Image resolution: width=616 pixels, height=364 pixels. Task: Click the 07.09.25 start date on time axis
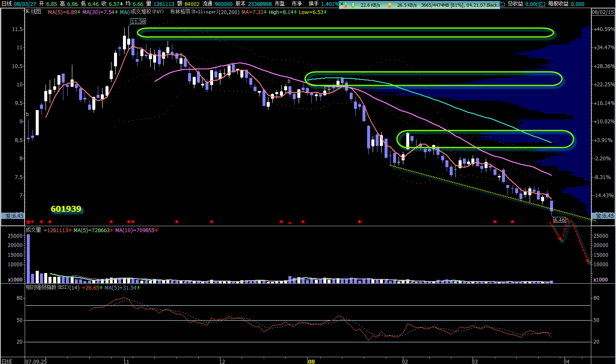click(x=36, y=361)
